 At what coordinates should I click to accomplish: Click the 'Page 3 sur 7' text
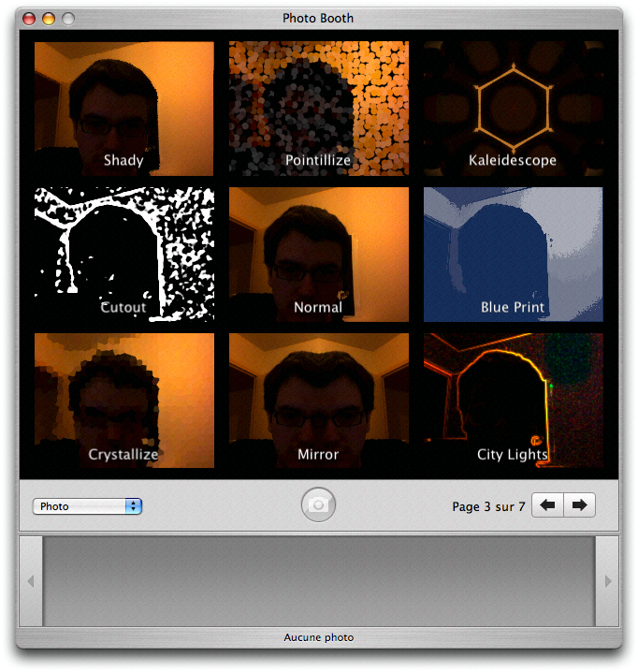pos(488,506)
